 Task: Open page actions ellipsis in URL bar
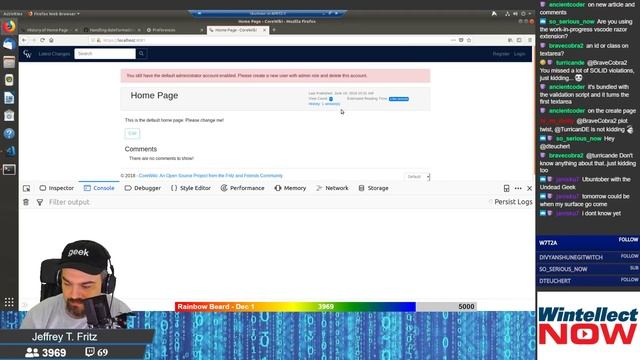tap(453, 40)
